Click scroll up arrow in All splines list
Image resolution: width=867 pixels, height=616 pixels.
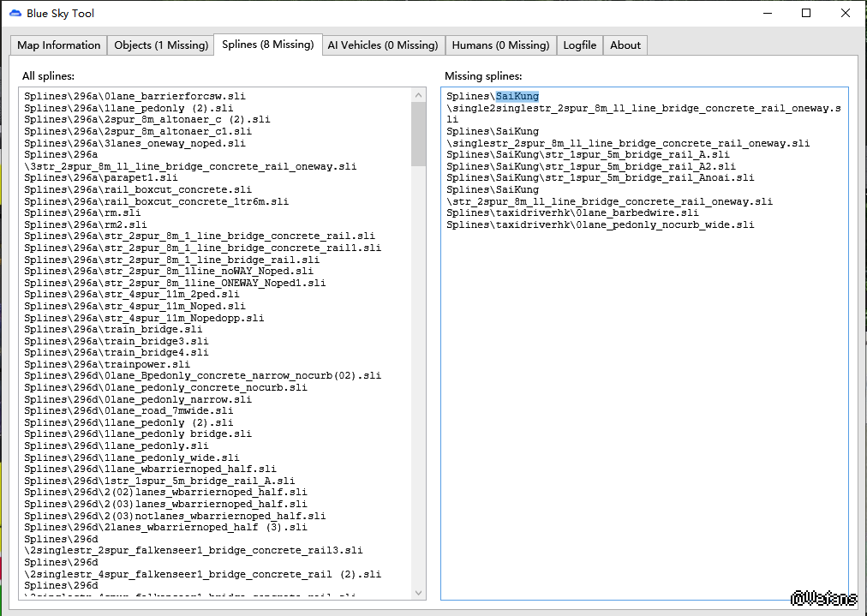pos(419,96)
